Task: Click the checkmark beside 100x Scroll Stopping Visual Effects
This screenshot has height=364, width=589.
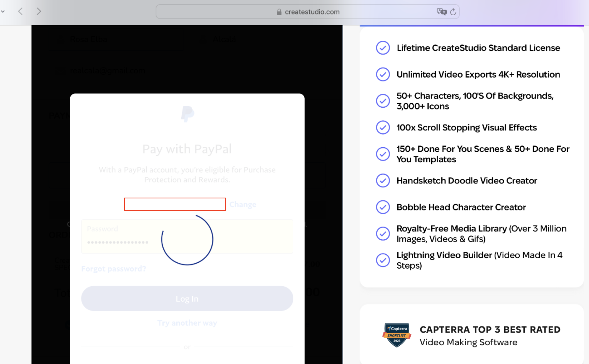Action: coord(383,127)
